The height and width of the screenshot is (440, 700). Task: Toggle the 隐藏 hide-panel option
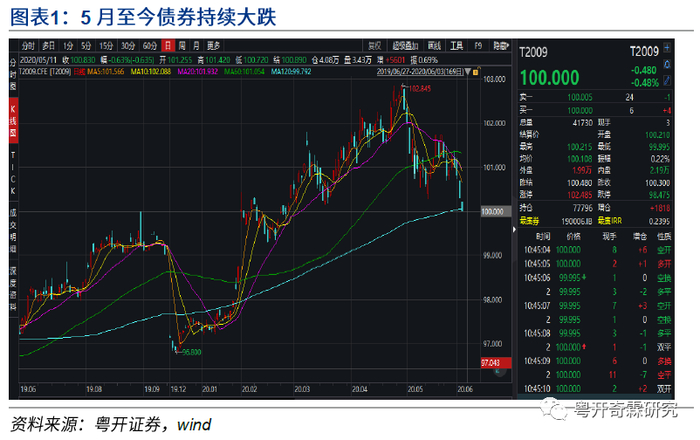point(500,46)
